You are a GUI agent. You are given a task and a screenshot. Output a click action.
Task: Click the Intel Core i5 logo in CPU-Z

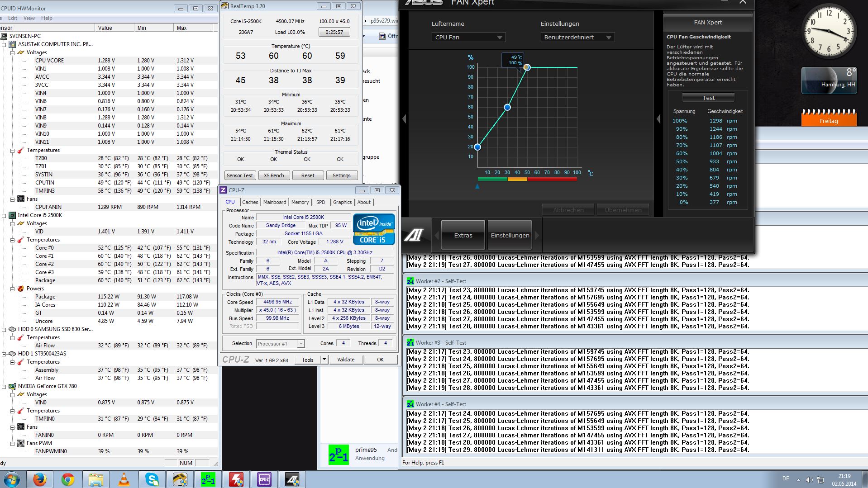[374, 230]
